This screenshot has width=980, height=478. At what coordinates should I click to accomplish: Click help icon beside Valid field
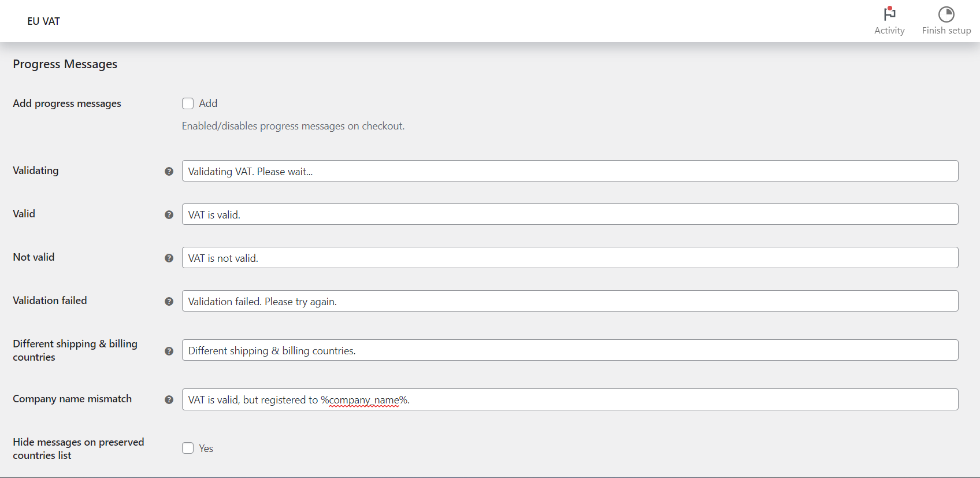[x=169, y=214]
